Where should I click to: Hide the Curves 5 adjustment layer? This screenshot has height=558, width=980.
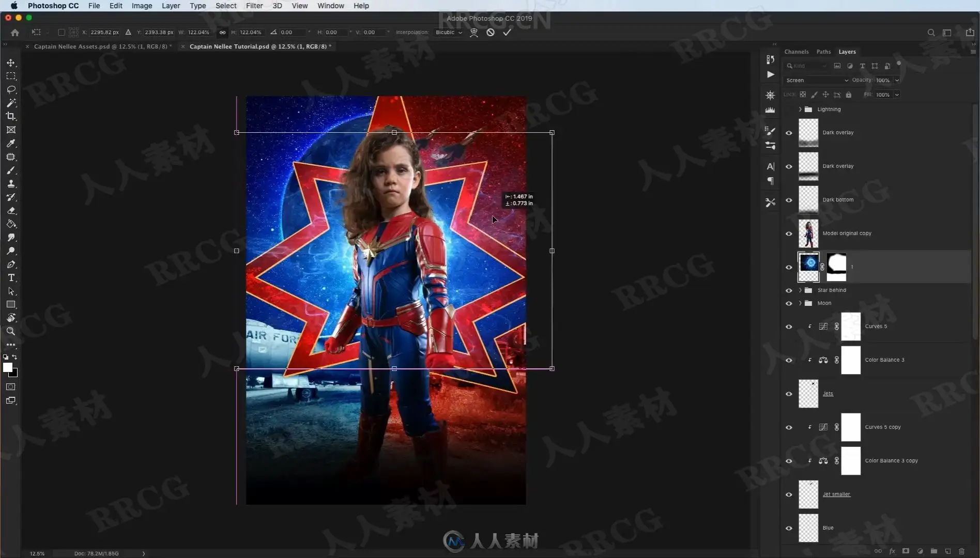789,327
